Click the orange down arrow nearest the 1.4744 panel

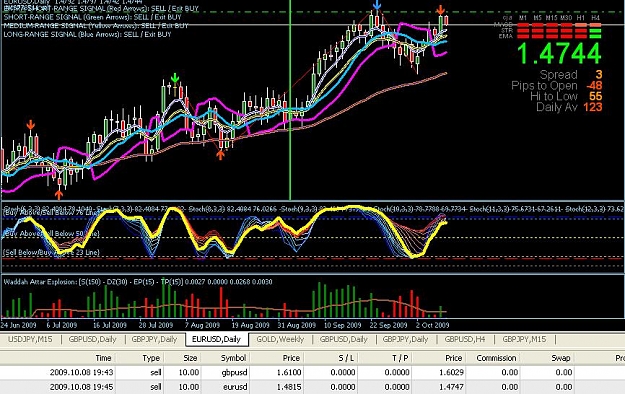(x=440, y=10)
